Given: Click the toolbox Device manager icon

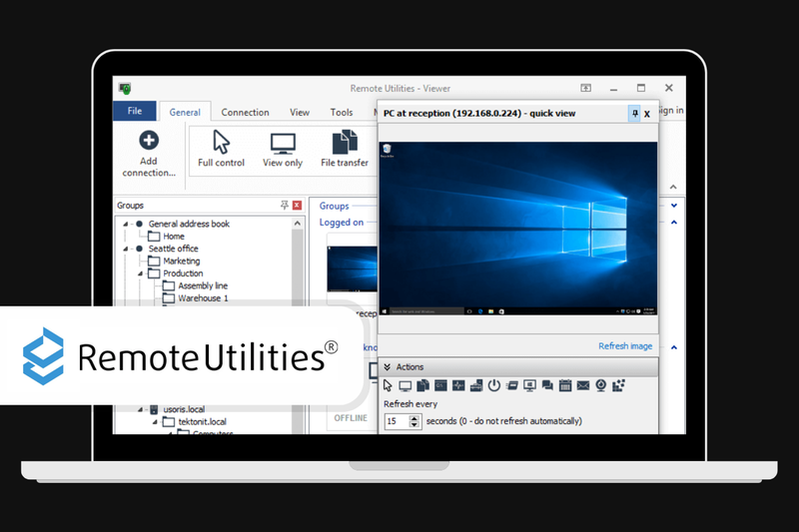Looking at the screenshot, I should (x=476, y=386).
